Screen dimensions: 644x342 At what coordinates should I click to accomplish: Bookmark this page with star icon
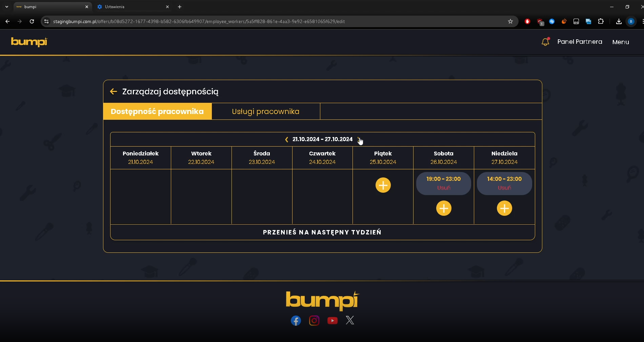click(510, 21)
